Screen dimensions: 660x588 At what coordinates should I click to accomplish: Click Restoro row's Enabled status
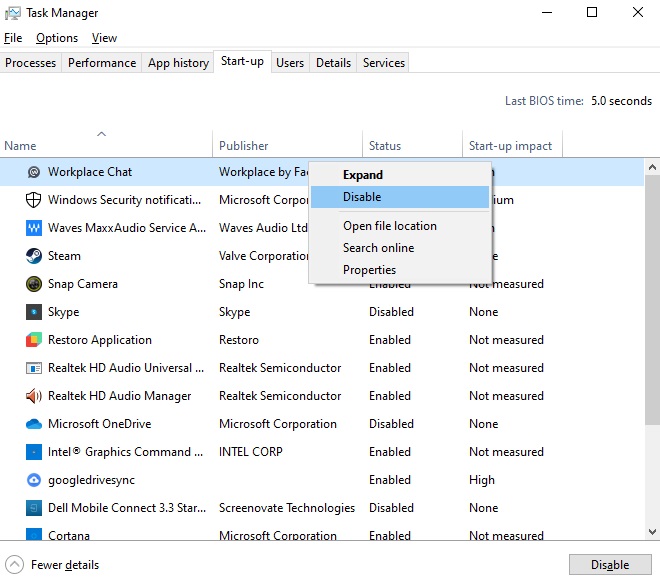(390, 340)
